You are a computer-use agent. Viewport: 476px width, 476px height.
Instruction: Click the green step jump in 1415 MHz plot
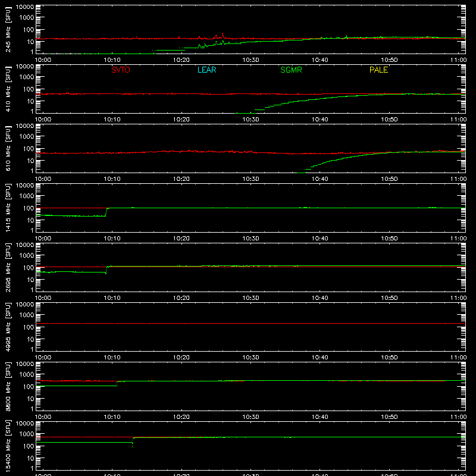tap(107, 212)
